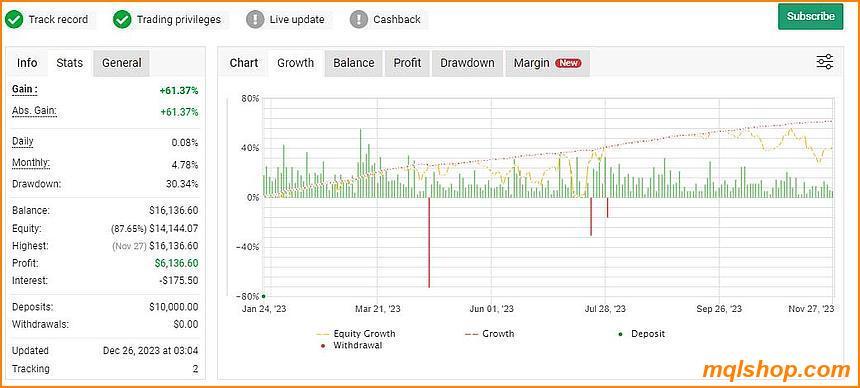Screen dimensions: 860x388
Task: Click the Monthly label
Action: coord(31,163)
